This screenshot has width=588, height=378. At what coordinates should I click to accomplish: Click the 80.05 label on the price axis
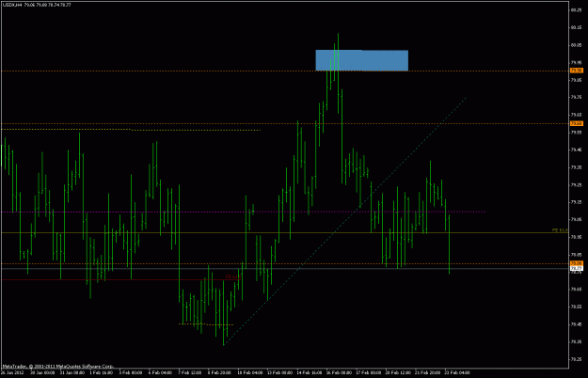pyautogui.click(x=576, y=45)
